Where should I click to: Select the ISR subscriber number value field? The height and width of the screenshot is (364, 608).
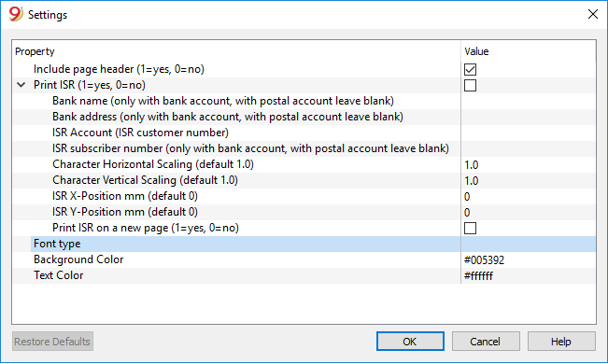[x=528, y=148]
